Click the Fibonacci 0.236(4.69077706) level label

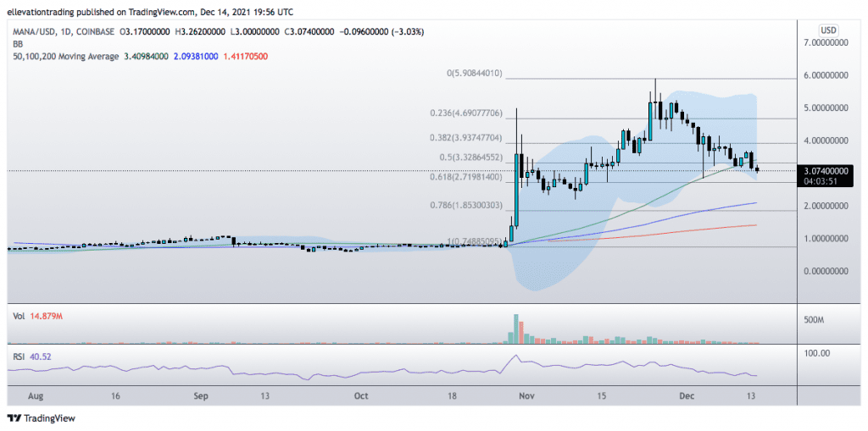click(466, 113)
